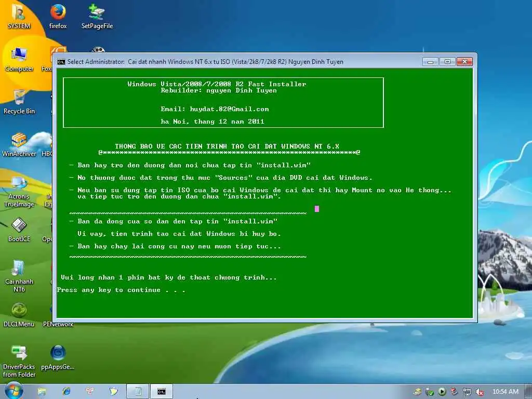Click the "Vui long nhan 1 phim" line
This screenshot has width=532, height=399.
click(x=169, y=277)
